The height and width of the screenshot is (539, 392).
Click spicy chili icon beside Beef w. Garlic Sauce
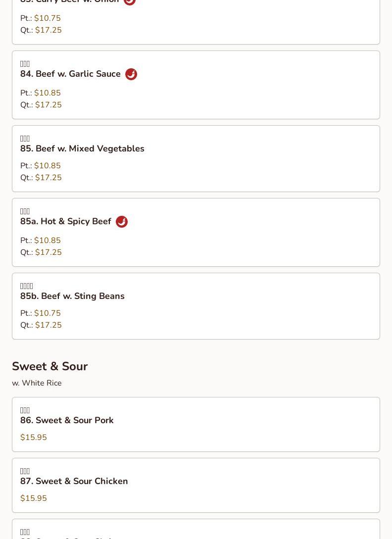coord(131,74)
